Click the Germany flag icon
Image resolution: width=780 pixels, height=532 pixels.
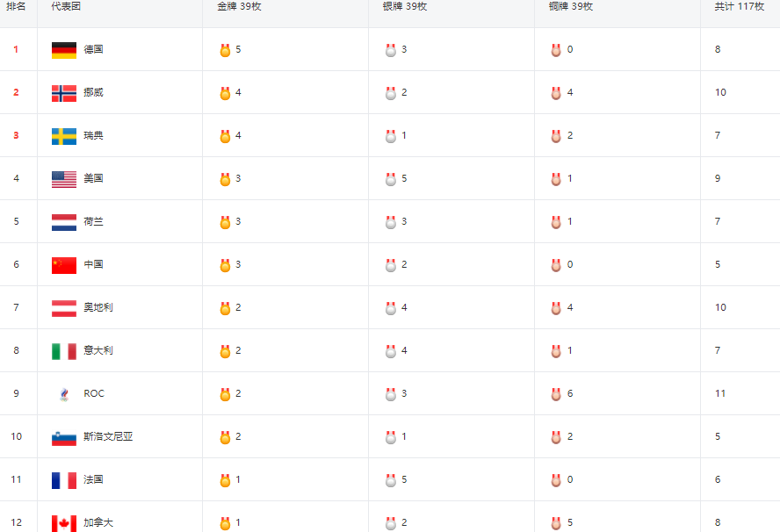click(x=64, y=50)
